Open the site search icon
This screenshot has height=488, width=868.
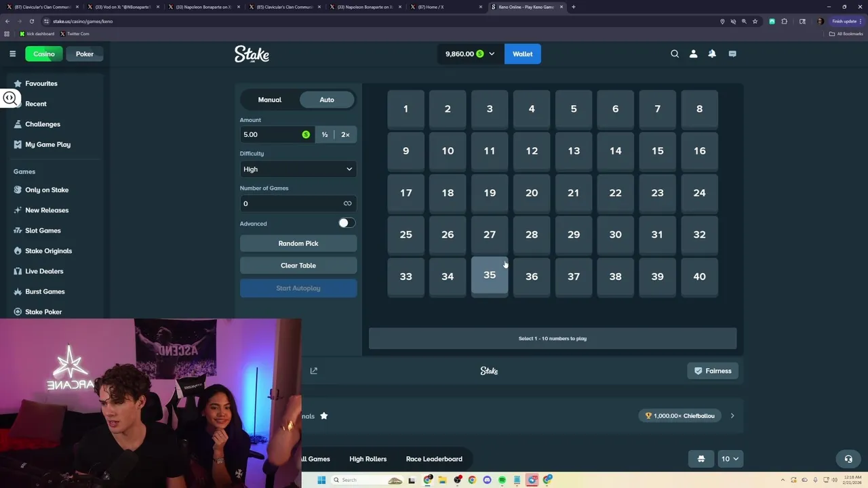(675, 54)
